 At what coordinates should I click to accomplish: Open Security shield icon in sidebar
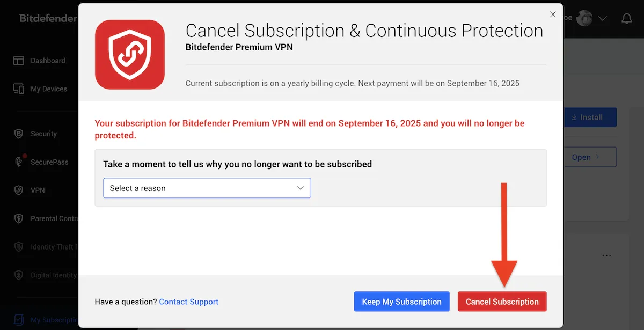[x=19, y=134]
